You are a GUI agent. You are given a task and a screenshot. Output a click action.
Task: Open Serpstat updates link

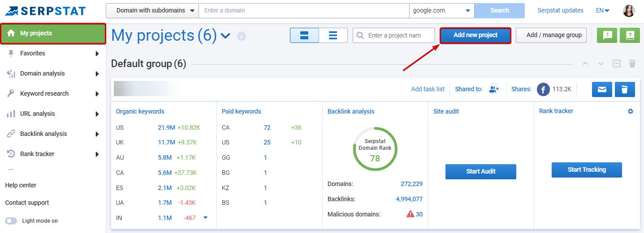click(x=560, y=10)
